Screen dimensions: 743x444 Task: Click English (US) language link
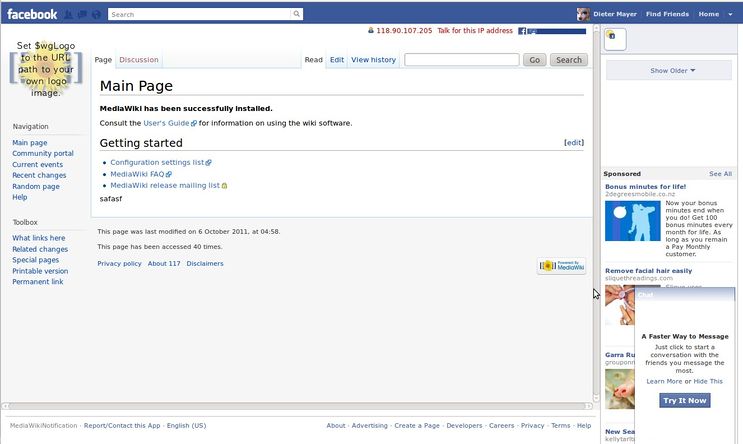186,426
